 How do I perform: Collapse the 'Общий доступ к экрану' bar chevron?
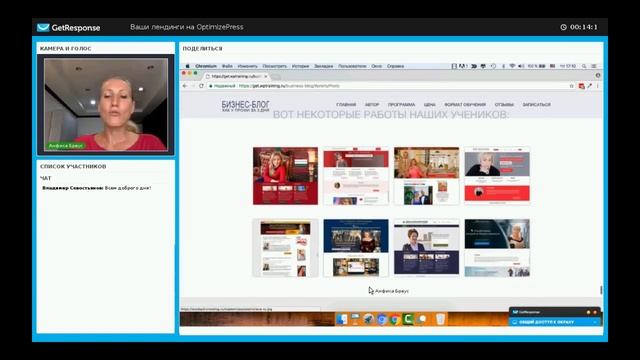pyautogui.click(x=595, y=322)
